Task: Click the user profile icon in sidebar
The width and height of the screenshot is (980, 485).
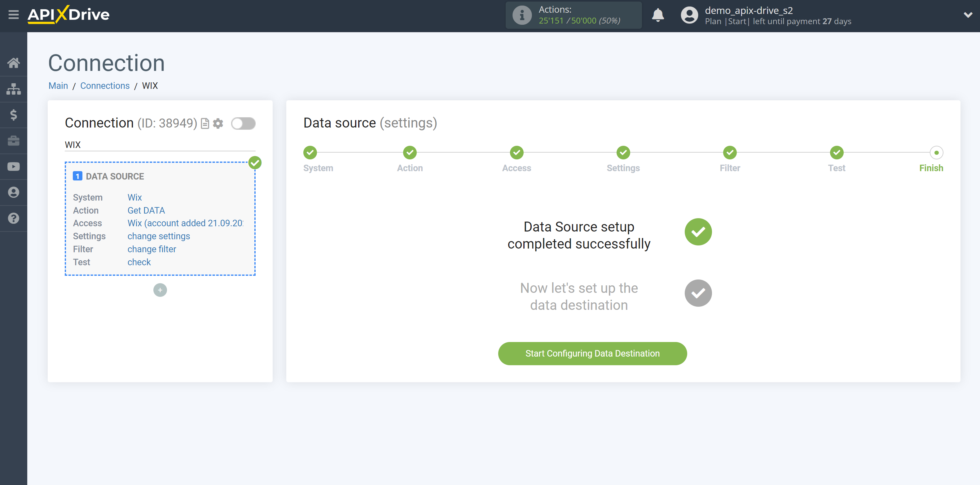Action: (14, 192)
